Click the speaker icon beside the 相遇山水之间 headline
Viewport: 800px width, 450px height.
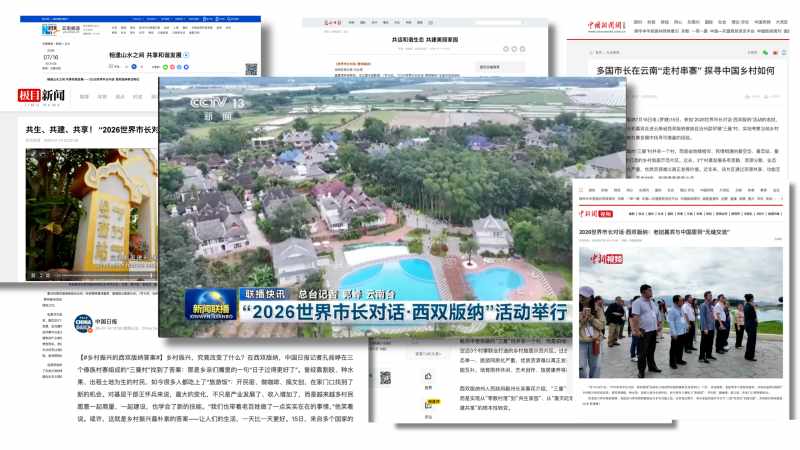[x=186, y=55]
